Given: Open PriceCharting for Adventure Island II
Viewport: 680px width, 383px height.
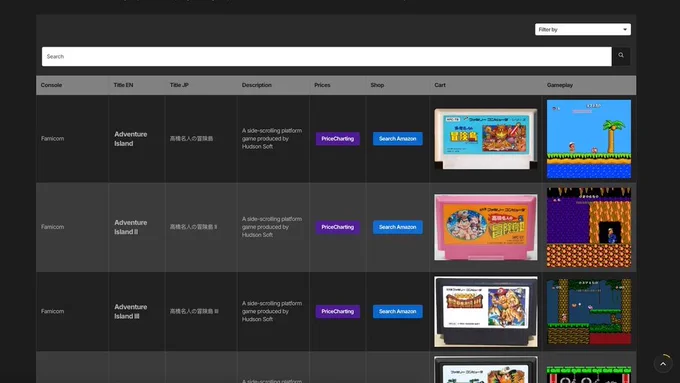Looking at the screenshot, I should pos(337,227).
